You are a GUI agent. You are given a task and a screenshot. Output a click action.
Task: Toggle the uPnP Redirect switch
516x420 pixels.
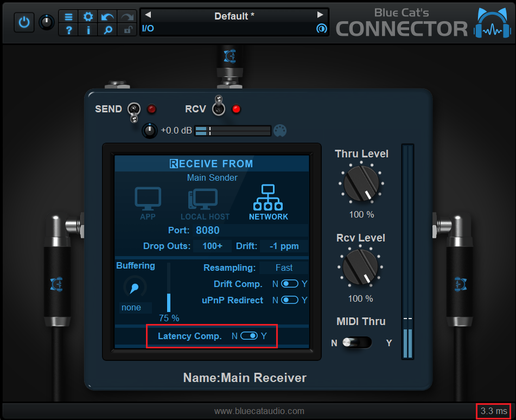290,300
